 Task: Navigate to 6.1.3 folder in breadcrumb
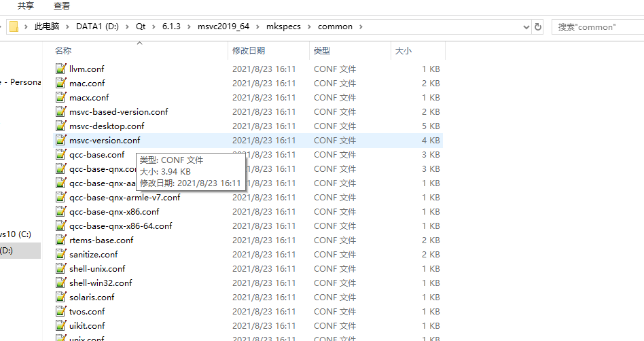pyautogui.click(x=171, y=26)
